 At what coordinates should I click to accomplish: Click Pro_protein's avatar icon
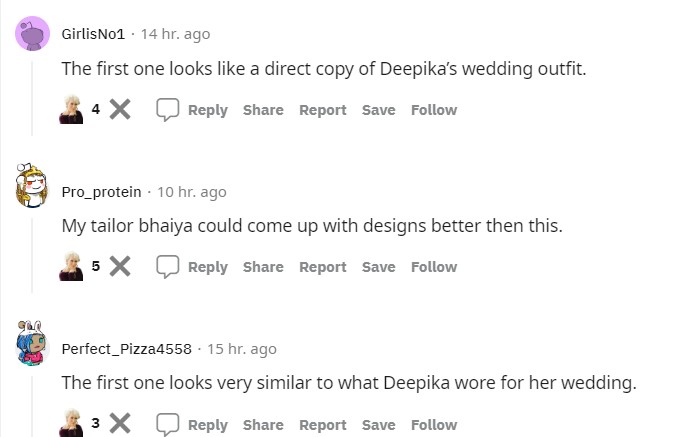[x=32, y=188]
